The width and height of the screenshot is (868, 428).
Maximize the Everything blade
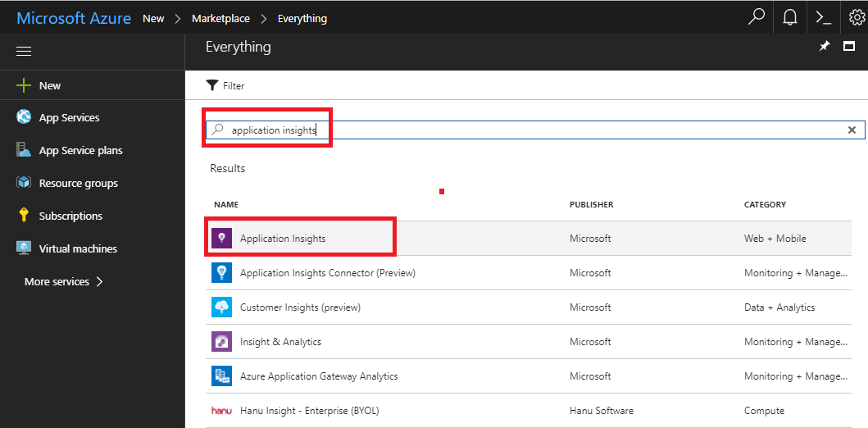pos(849,47)
